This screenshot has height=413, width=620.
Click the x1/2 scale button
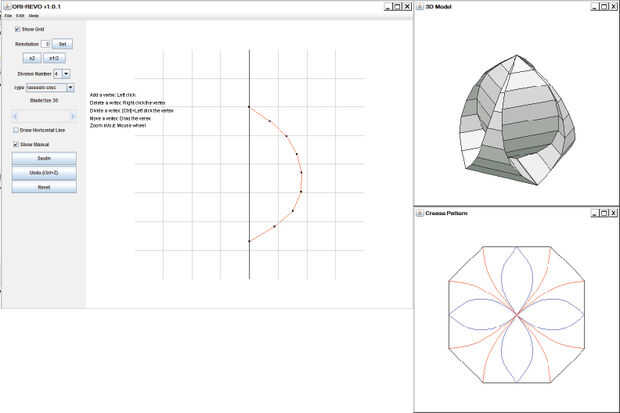[x=54, y=58]
